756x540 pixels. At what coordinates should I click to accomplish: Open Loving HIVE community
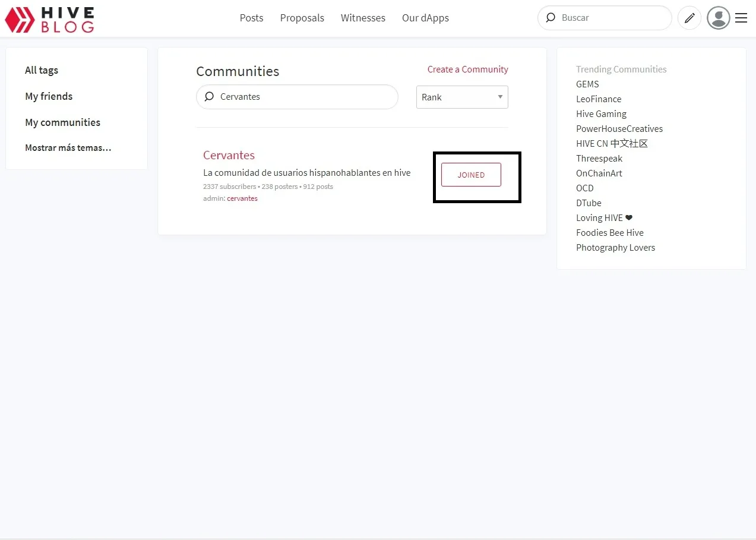point(604,218)
